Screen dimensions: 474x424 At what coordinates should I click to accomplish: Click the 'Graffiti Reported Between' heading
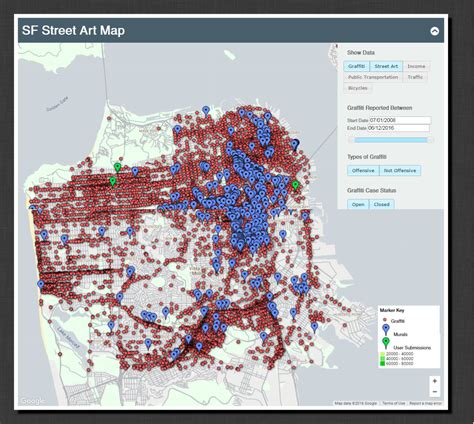point(379,108)
